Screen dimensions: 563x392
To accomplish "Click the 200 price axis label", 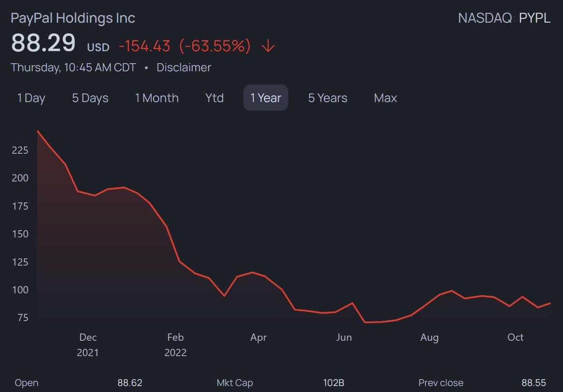I will [20, 178].
